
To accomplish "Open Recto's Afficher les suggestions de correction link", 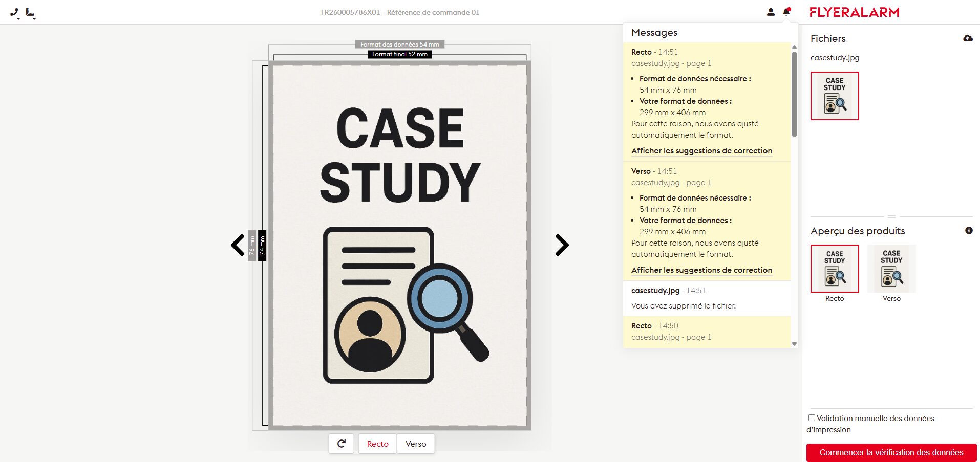I will (701, 151).
